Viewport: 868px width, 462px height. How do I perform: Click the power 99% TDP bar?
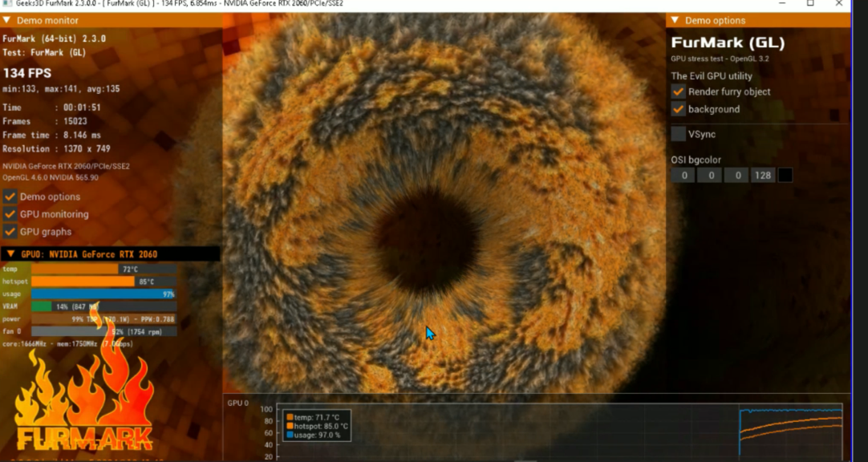coord(104,318)
